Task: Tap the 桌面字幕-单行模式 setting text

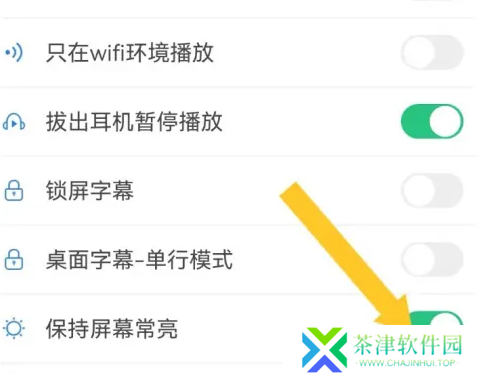Action: [x=139, y=260]
